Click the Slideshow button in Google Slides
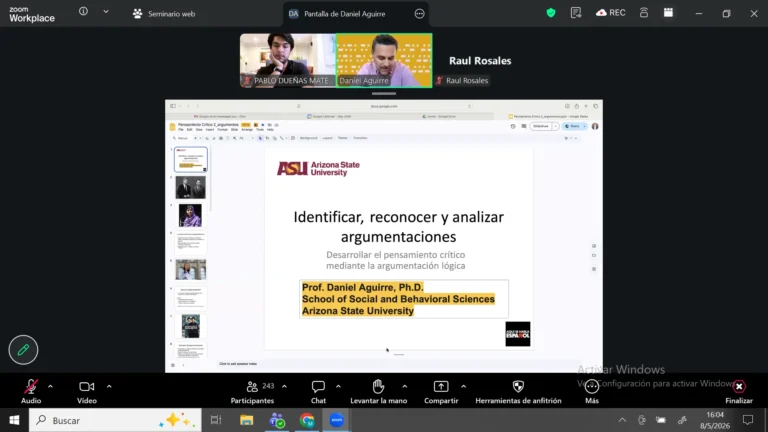Image resolution: width=768 pixels, height=432 pixels. click(x=541, y=126)
